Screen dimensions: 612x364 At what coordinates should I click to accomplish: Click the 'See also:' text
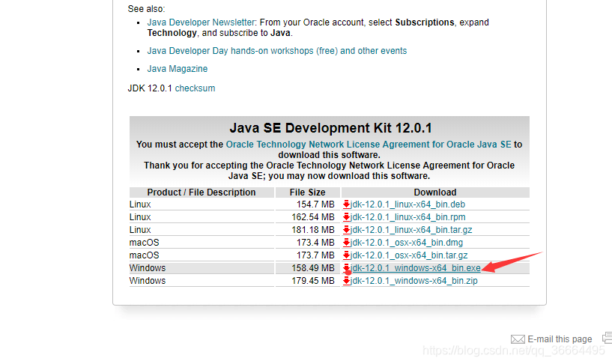click(x=146, y=8)
